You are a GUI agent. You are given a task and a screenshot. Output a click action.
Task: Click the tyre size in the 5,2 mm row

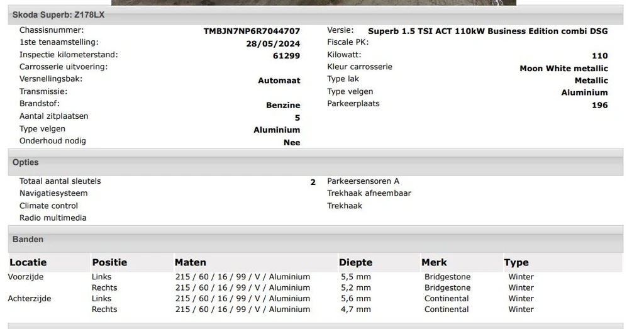(x=242, y=288)
